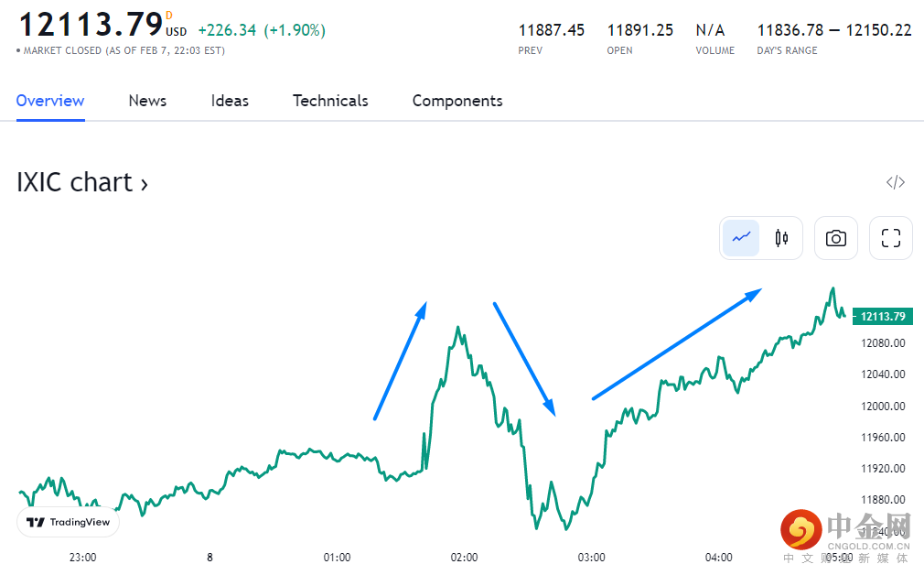
Task: Take a chart snapshot with camera icon
Action: click(x=835, y=239)
